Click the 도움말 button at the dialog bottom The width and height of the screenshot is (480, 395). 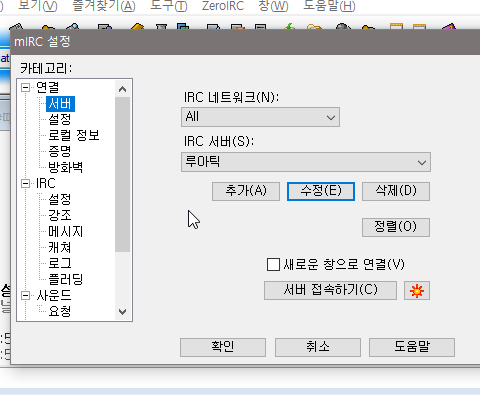click(412, 347)
